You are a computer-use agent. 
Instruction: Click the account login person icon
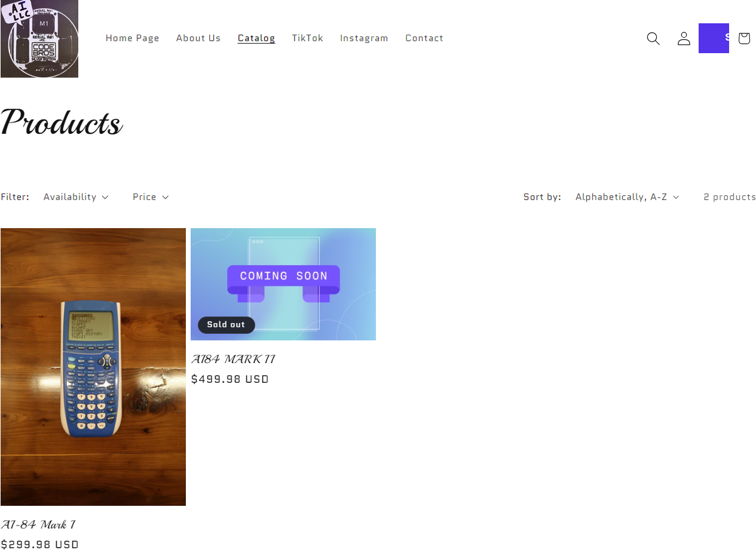684,38
